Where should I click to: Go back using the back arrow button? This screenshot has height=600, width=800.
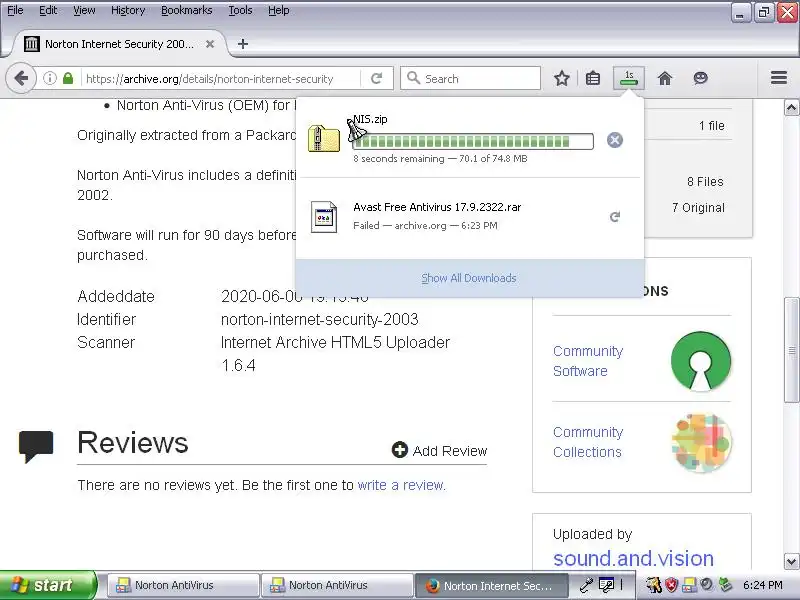tap(21, 79)
